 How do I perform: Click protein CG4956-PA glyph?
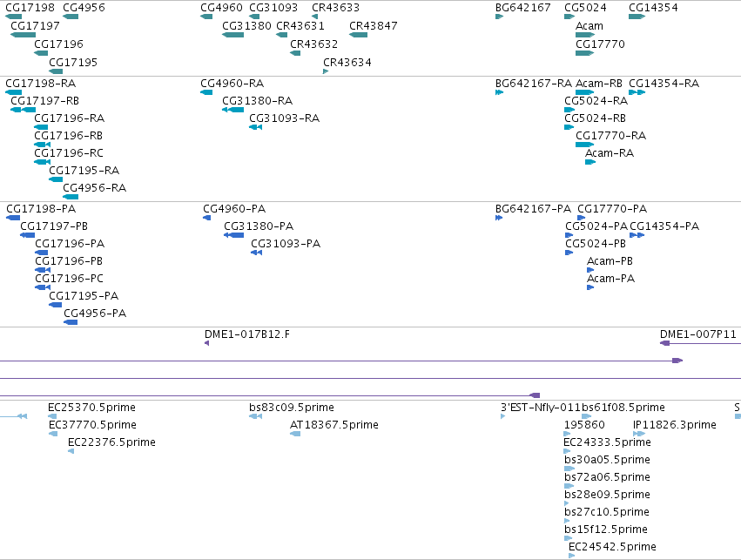click(x=71, y=322)
